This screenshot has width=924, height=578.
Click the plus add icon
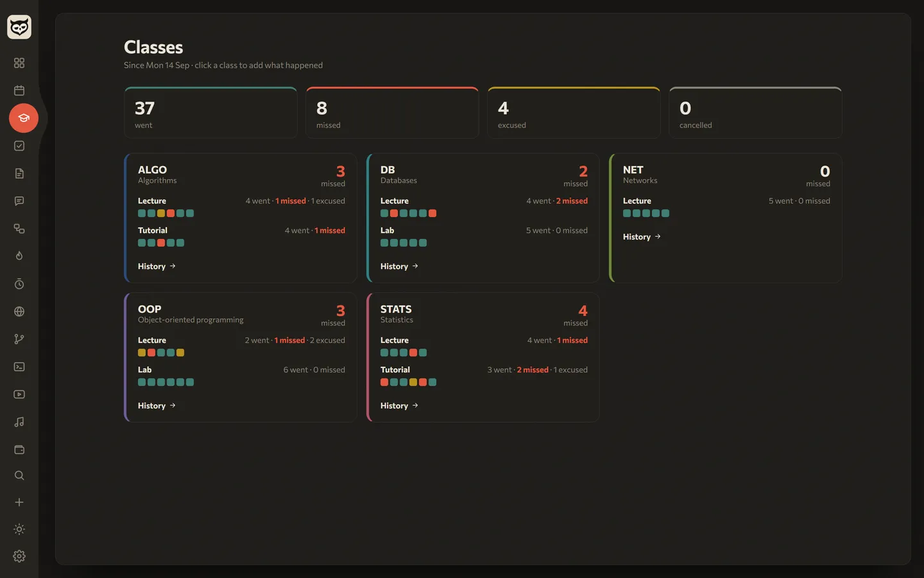pyautogui.click(x=19, y=502)
